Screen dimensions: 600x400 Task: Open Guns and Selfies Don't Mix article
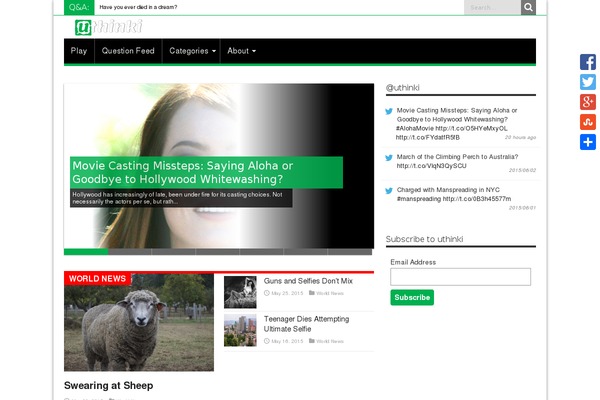[308, 281]
